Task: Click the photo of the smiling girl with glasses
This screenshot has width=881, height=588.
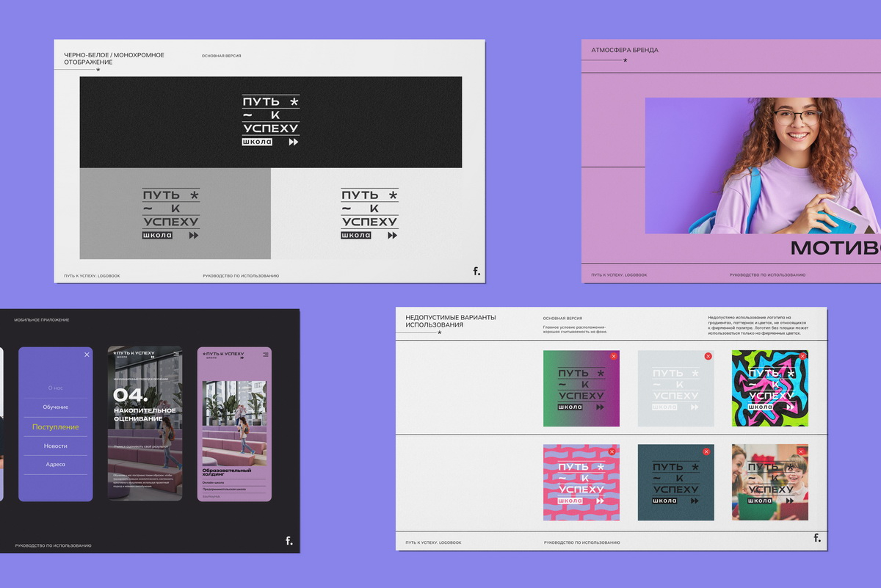Action: tap(763, 166)
